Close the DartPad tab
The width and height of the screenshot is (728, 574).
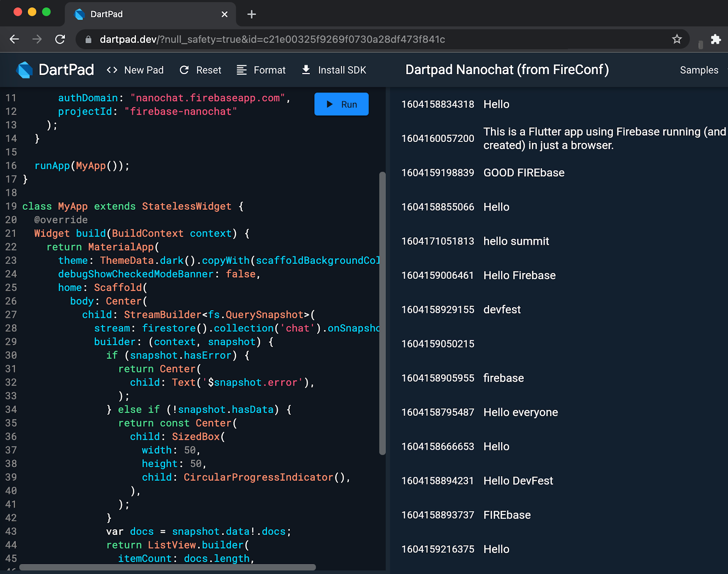pyautogui.click(x=224, y=15)
